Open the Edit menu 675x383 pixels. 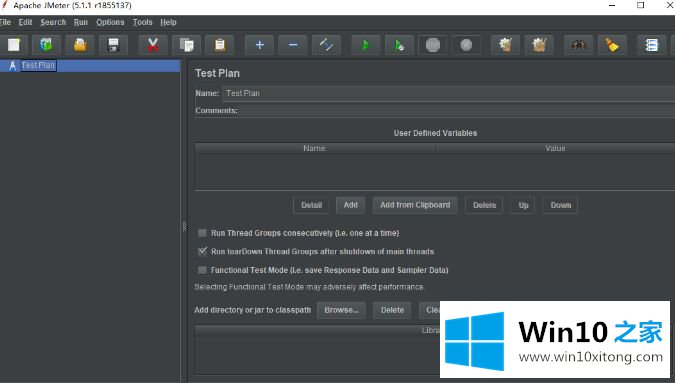pos(25,22)
